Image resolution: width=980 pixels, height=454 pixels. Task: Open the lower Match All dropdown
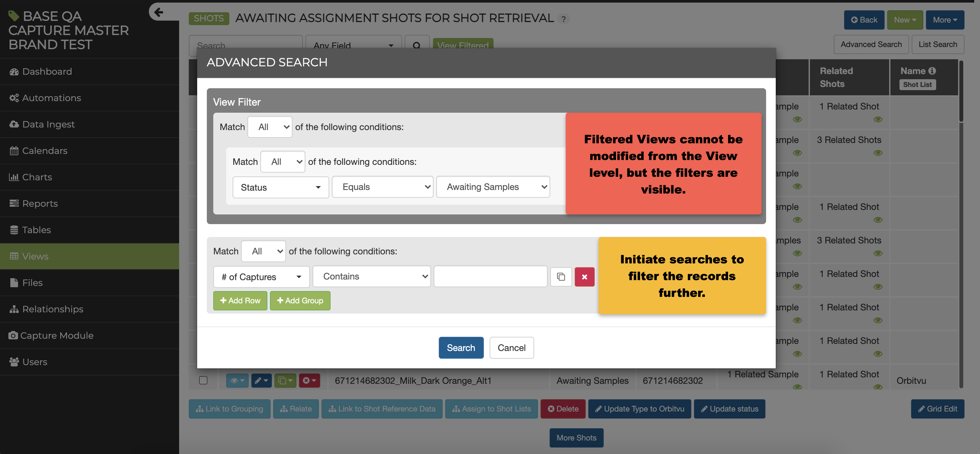263,251
